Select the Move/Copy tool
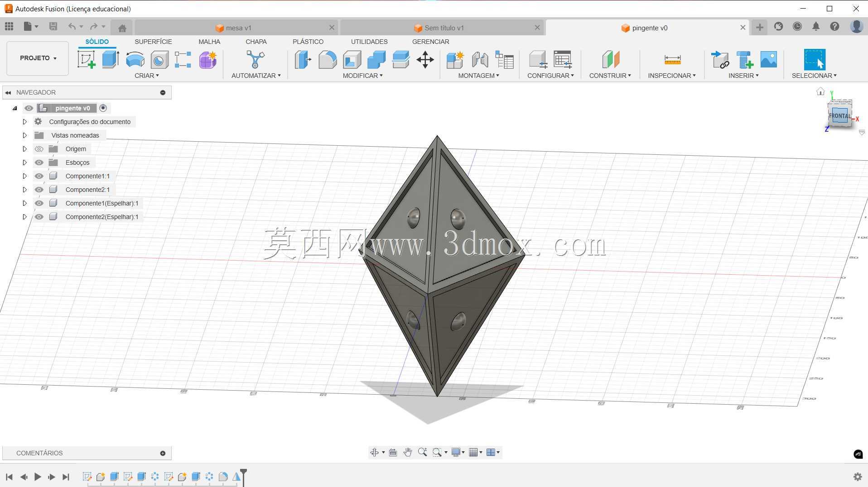This screenshot has height=487, width=868. (425, 60)
